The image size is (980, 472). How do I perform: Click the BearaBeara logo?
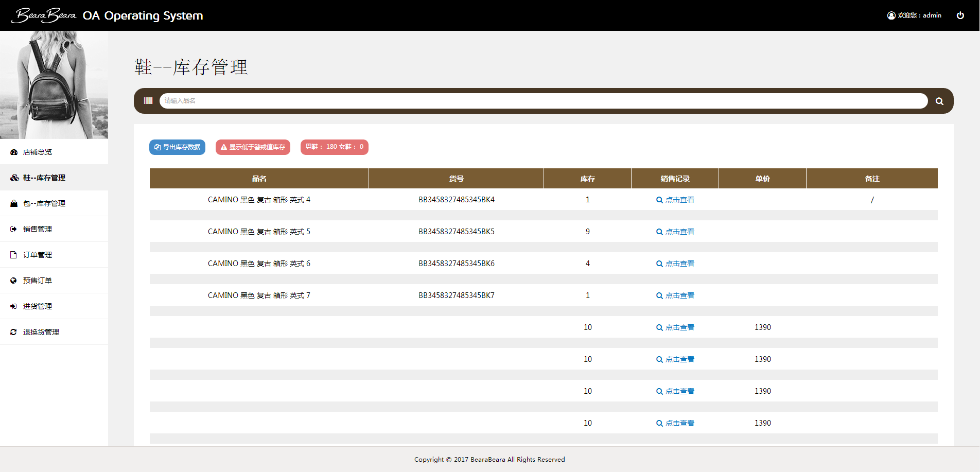[44, 15]
